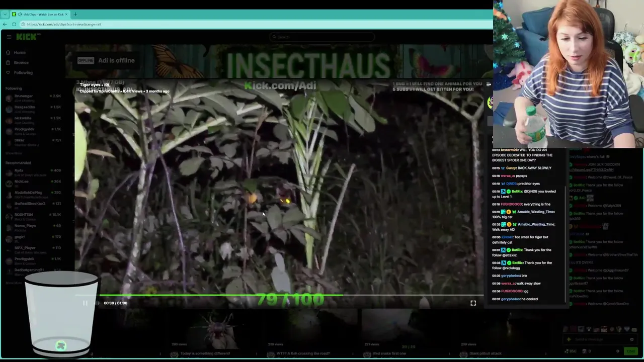Pause the Tiger eyes clip
Screen dimensions: 644x362
pyautogui.click(x=85, y=303)
